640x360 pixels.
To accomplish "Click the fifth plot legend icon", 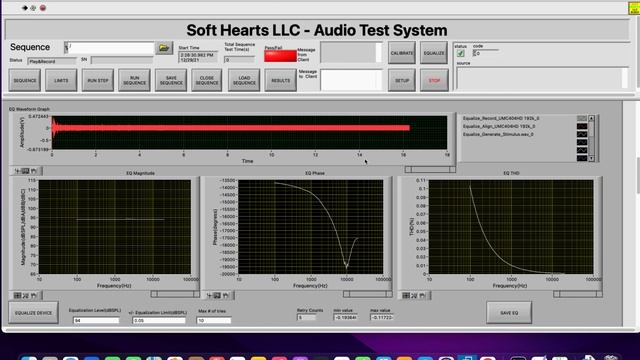I will (x=582, y=150).
